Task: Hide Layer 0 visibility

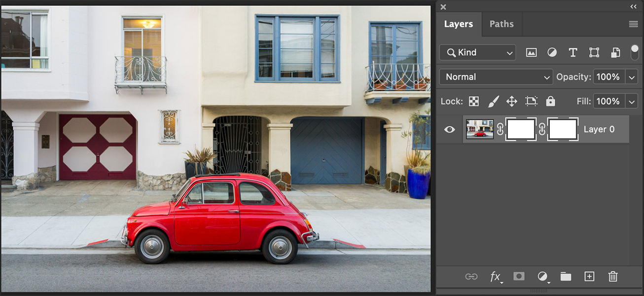Action: (449, 129)
